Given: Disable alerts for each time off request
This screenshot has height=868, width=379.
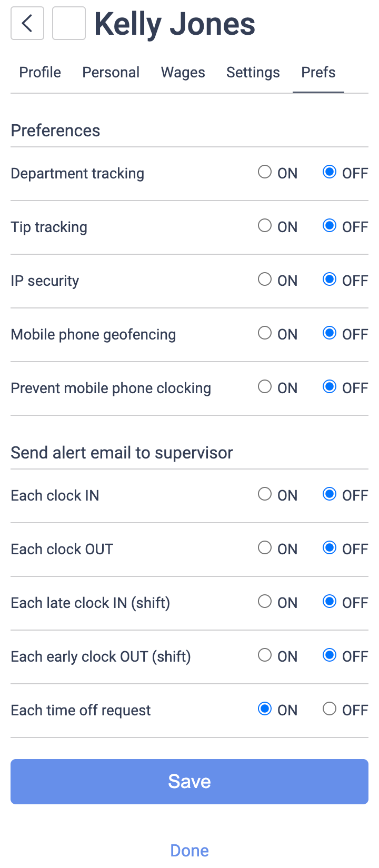Looking at the screenshot, I should coord(330,709).
